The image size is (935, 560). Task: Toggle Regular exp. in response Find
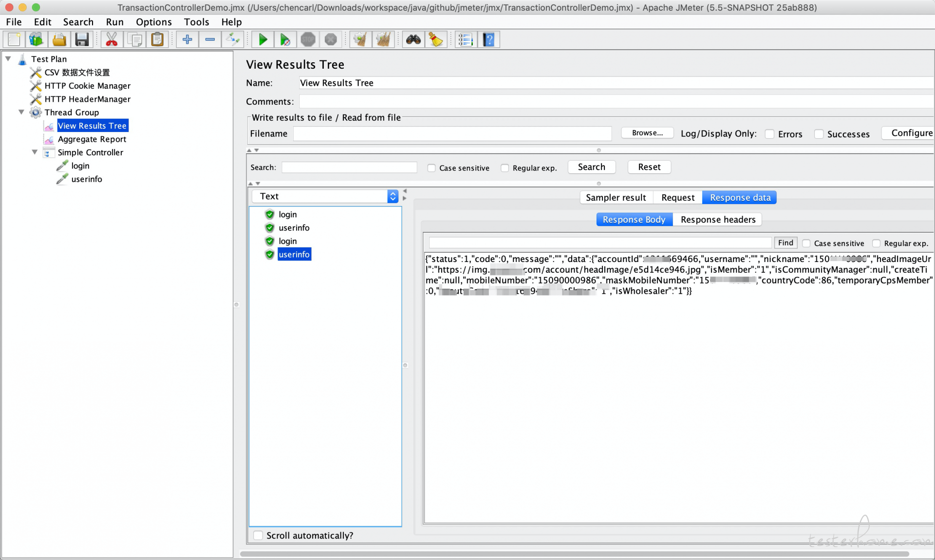[876, 243]
